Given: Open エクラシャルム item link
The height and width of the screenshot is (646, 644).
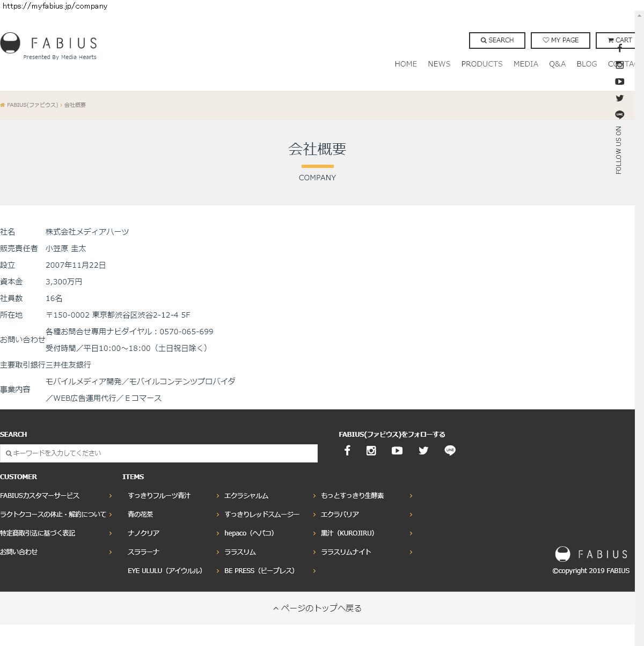Looking at the screenshot, I should pyautogui.click(x=246, y=496).
